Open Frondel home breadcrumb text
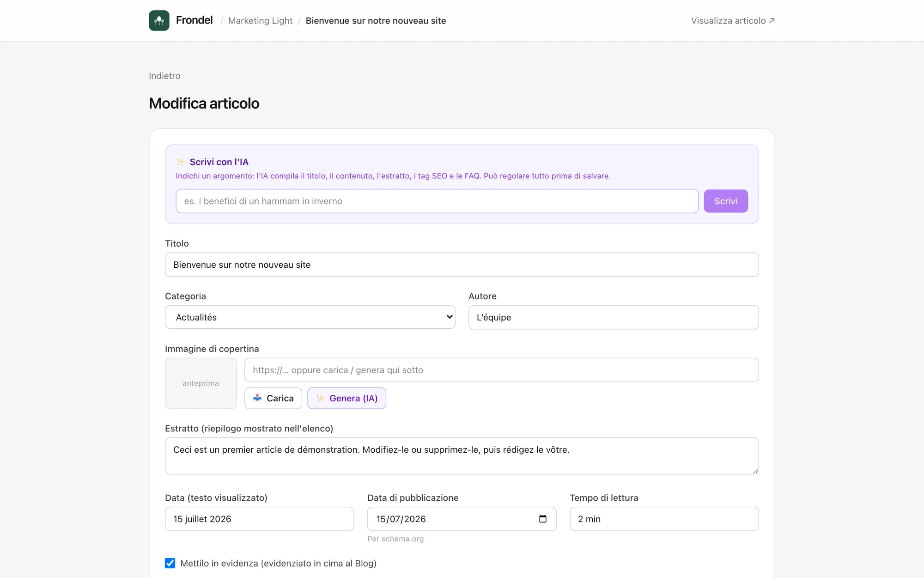 194,20
